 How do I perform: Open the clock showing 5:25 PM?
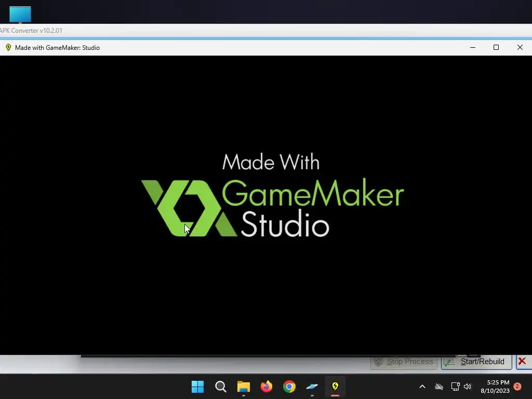click(x=495, y=387)
